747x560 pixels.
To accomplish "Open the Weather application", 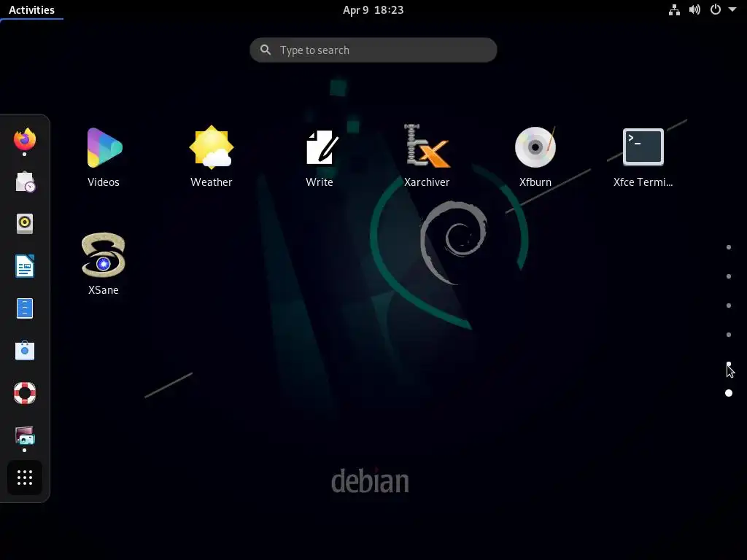I will tap(211, 157).
